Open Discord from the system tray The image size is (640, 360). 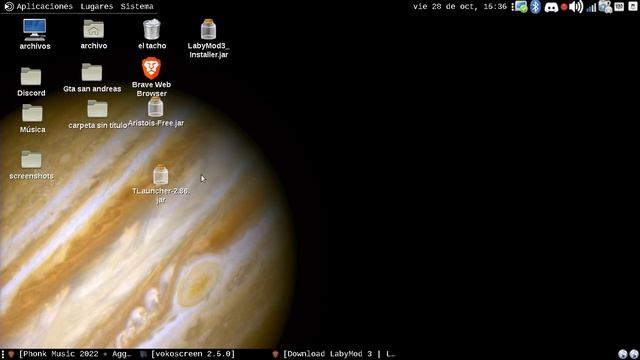tap(551, 7)
